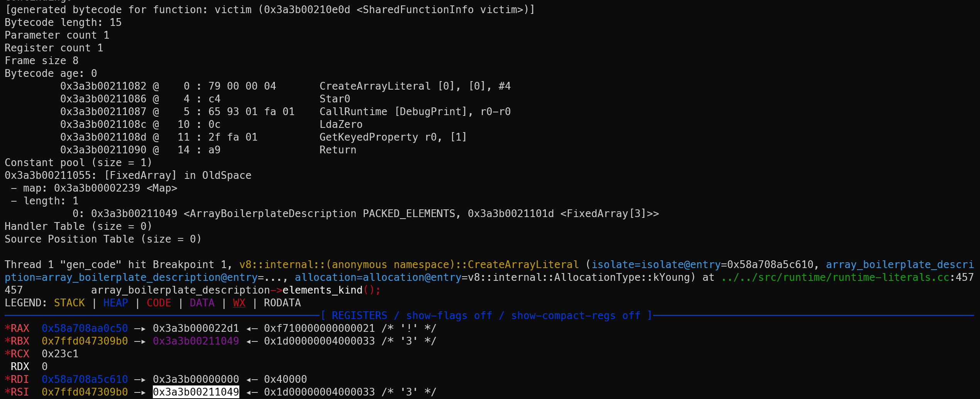
Task: Click the highlighted address 0x3a3b00211049 in RSI row
Action: pyautogui.click(x=196, y=392)
